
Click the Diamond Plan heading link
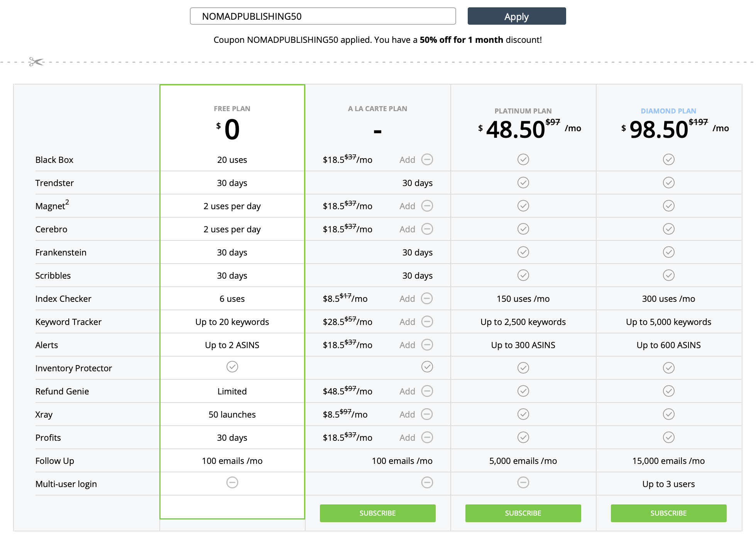click(668, 111)
